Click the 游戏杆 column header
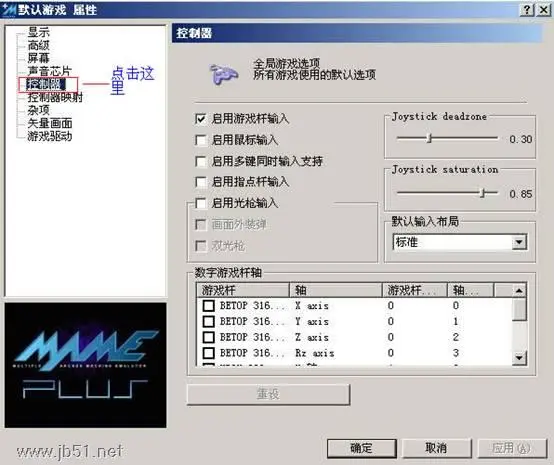Viewport: 554px width, 465px height. [243, 290]
